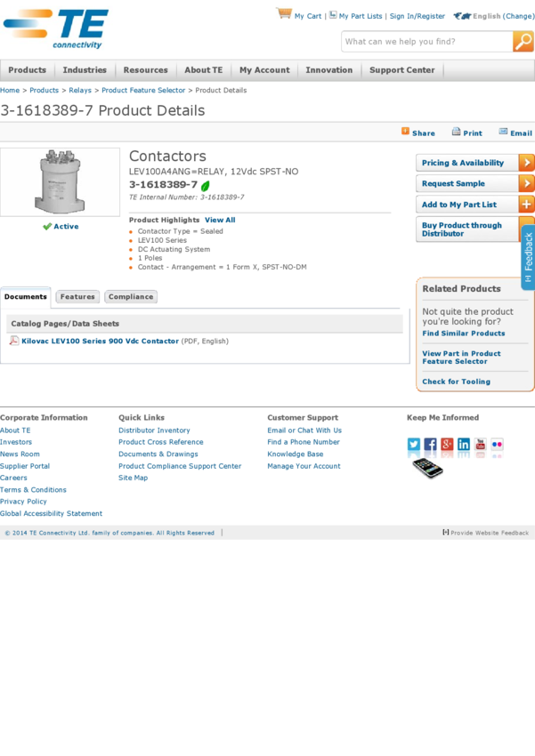The image size is (535, 756).
Task: Open the Support Center menu
Action: coord(401,70)
